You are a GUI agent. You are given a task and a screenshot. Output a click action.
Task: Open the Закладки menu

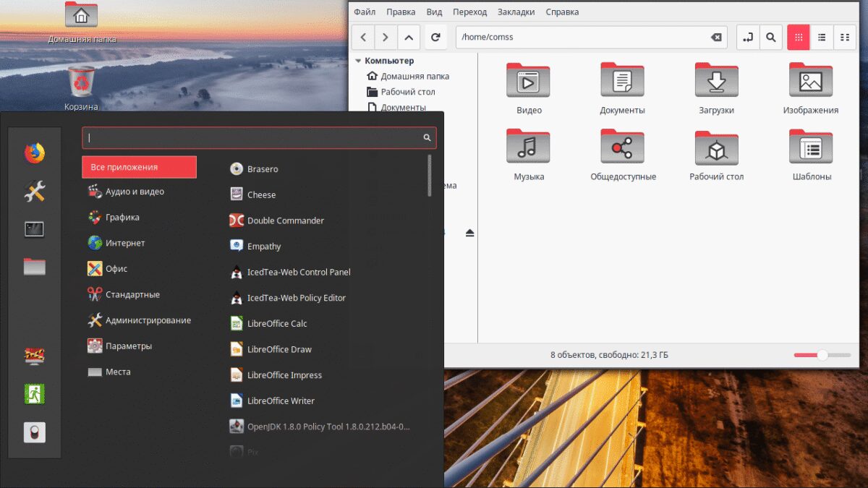click(x=516, y=12)
